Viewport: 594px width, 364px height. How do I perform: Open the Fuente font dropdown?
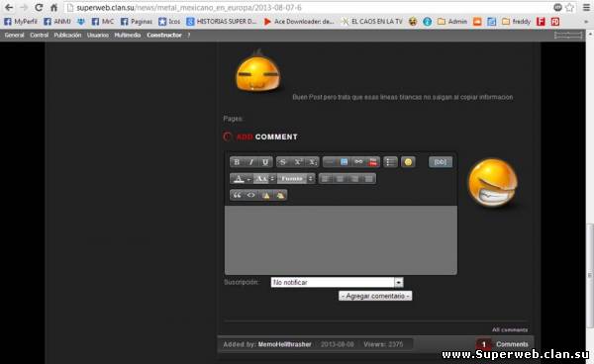tap(295, 179)
